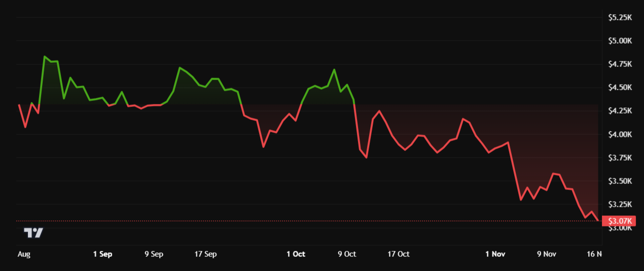The height and width of the screenshot is (271, 644).
Task: Select the 1 Oct date marker
Action: click(x=296, y=254)
